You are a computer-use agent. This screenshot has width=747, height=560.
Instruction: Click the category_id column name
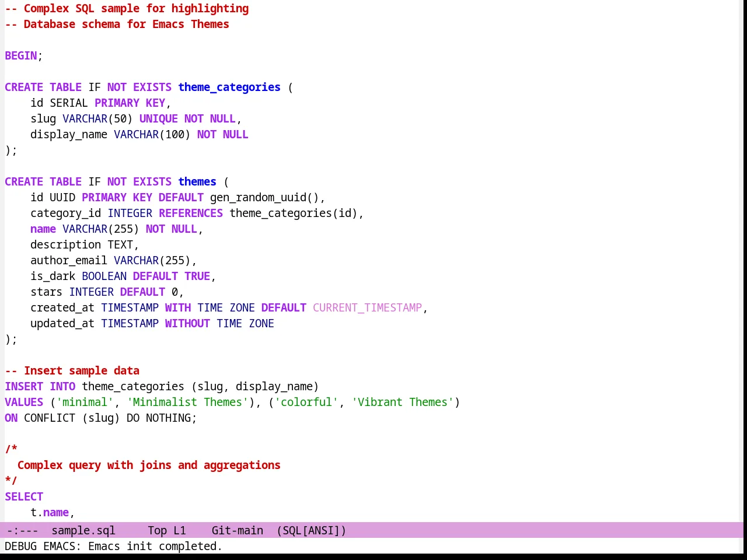pos(66,213)
